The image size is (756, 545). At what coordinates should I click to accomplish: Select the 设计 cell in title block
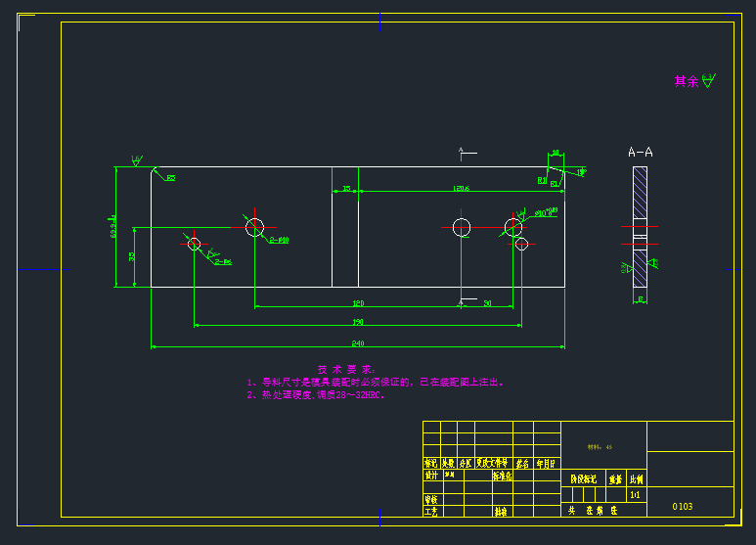point(431,476)
